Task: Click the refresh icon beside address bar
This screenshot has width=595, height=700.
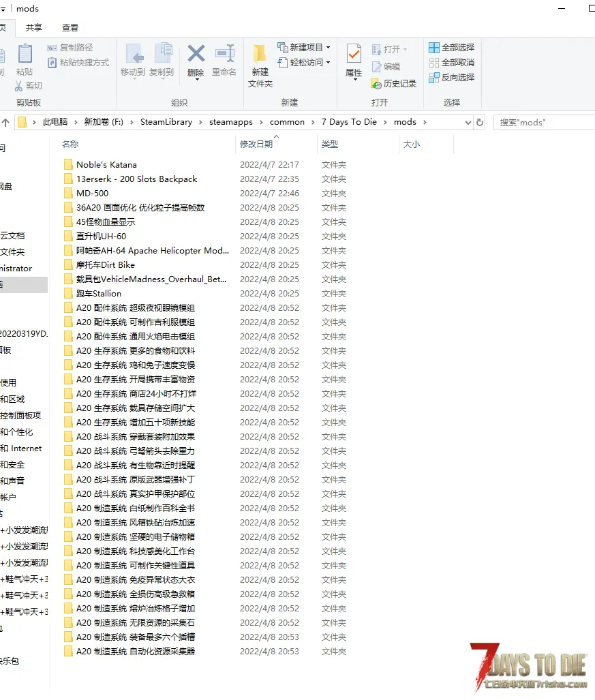Action: click(480, 122)
